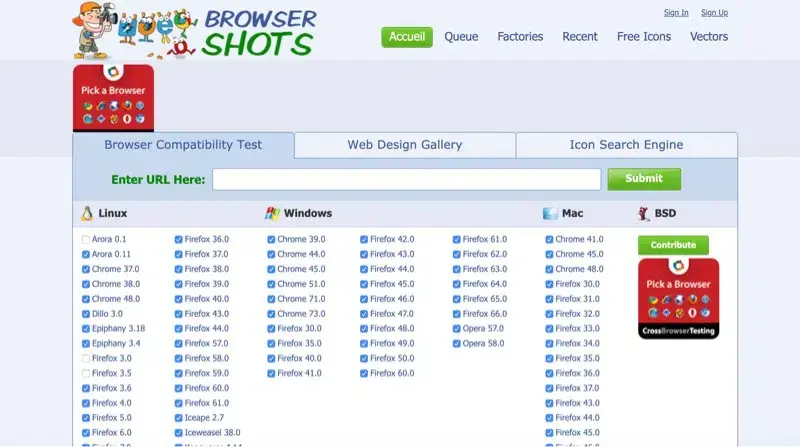Uncheck Linux Chrome 37.0

point(86,269)
